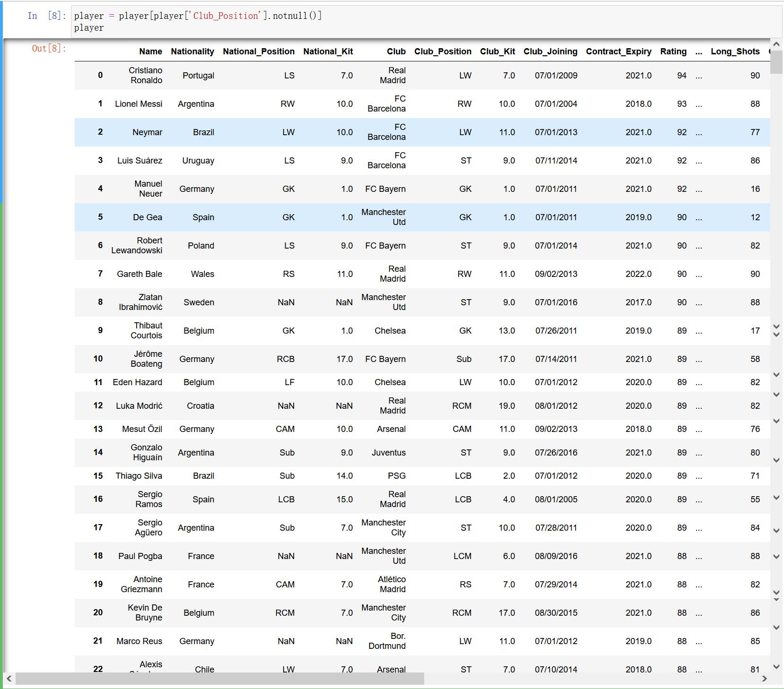Image resolution: width=784 pixels, height=689 pixels.
Task: Click the Marco Reus name cell
Action: pyautogui.click(x=139, y=641)
